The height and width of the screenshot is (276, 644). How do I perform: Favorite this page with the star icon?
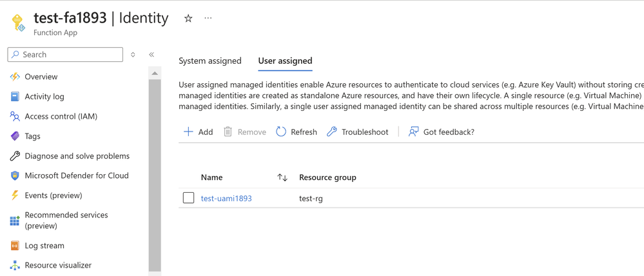[x=188, y=19]
